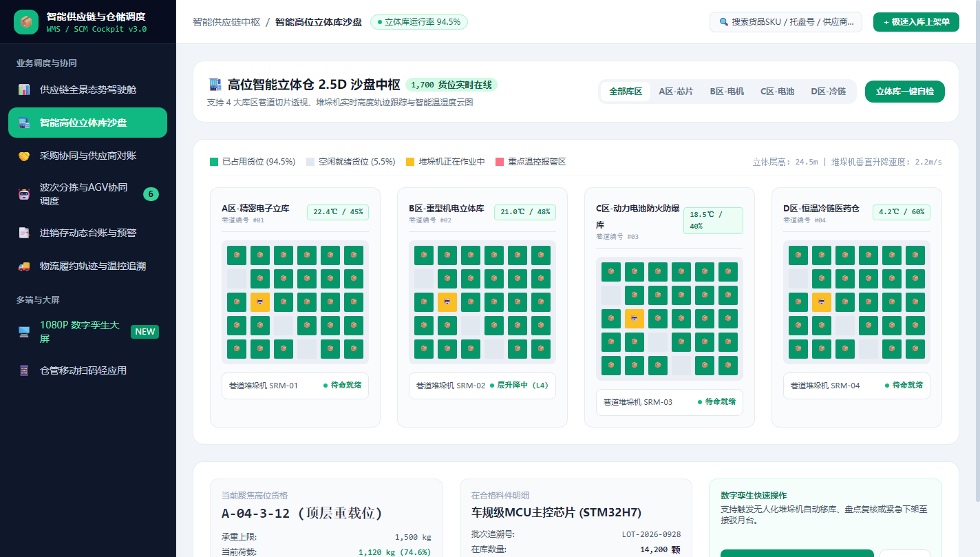
Task: Select the yellow stacker crane cell in C区
Action: [x=635, y=319]
